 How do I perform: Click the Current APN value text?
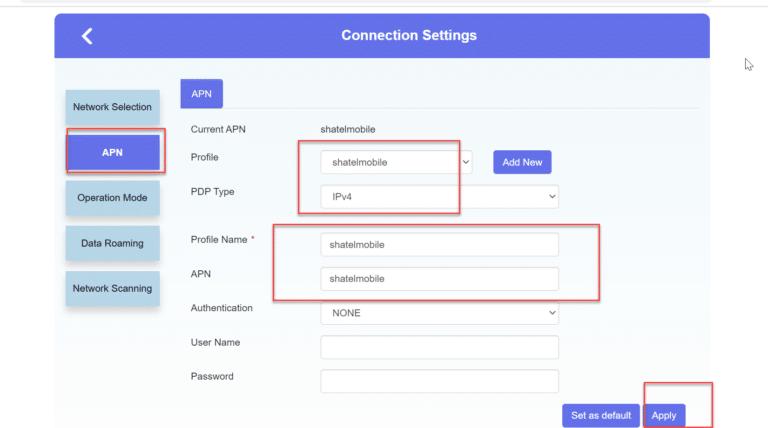[x=348, y=129]
